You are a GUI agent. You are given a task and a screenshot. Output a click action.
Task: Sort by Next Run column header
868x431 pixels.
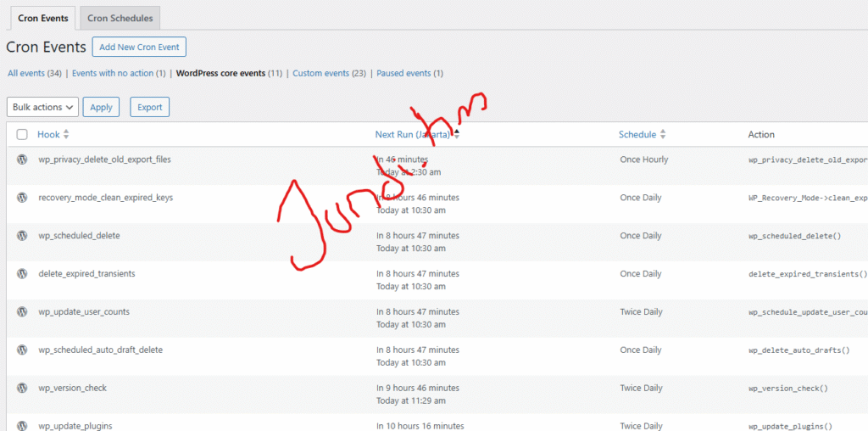(413, 134)
